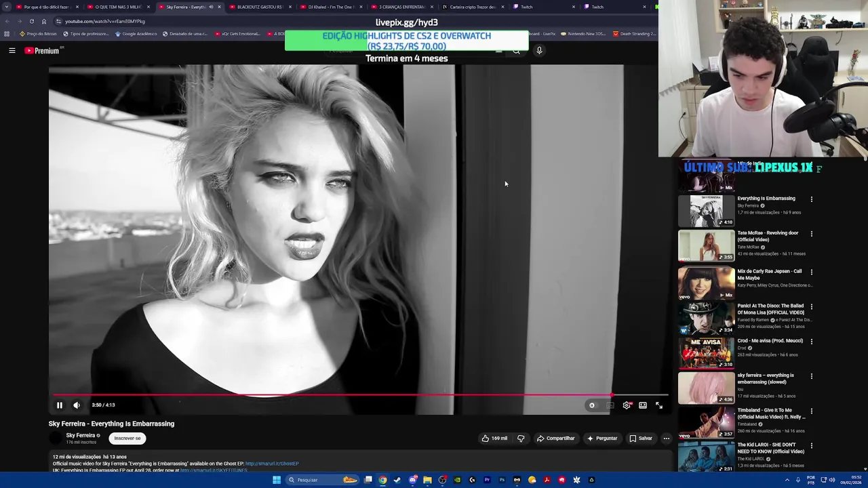The image size is (868, 488).
Task: Open Tate McRae Revolving door thumbnail
Action: (706, 245)
